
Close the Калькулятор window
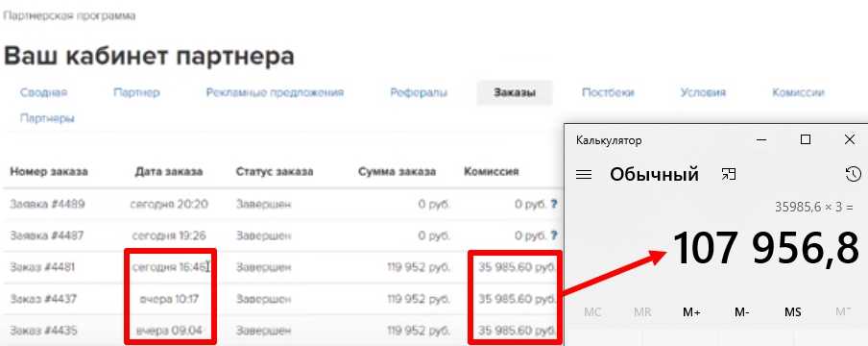click(x=850, y=139)
